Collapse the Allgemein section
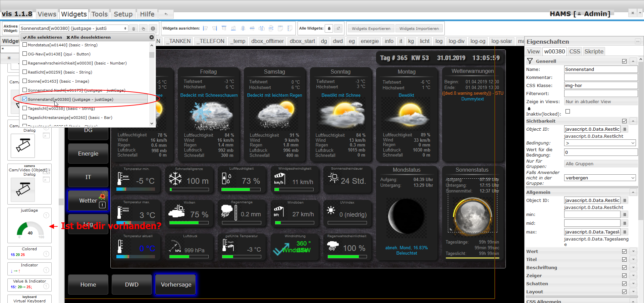The image size is (644, 303). tap(633, 192)
